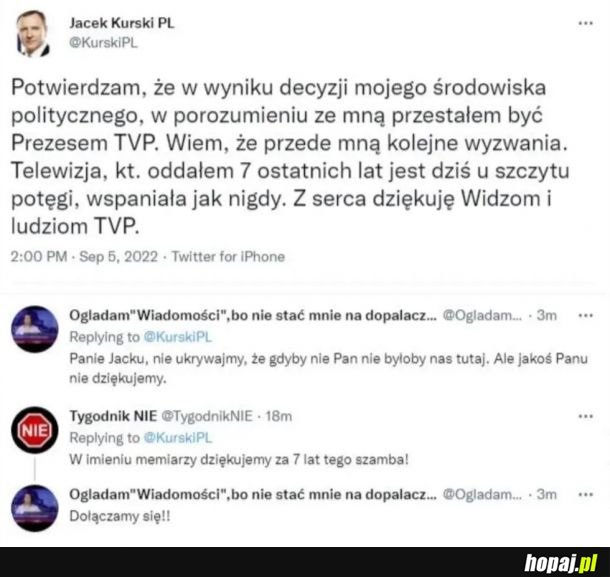Open the 18m timestamp on Tygodnik reply
This screenshot has width=610, height=577.
click(x=279, y=416)
